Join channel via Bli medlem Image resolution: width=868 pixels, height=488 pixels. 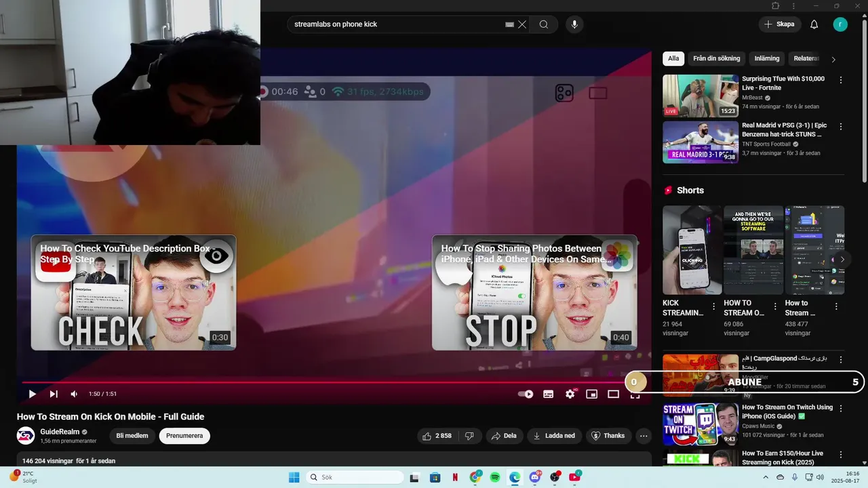pyautogui.click(x=132, y=436)
